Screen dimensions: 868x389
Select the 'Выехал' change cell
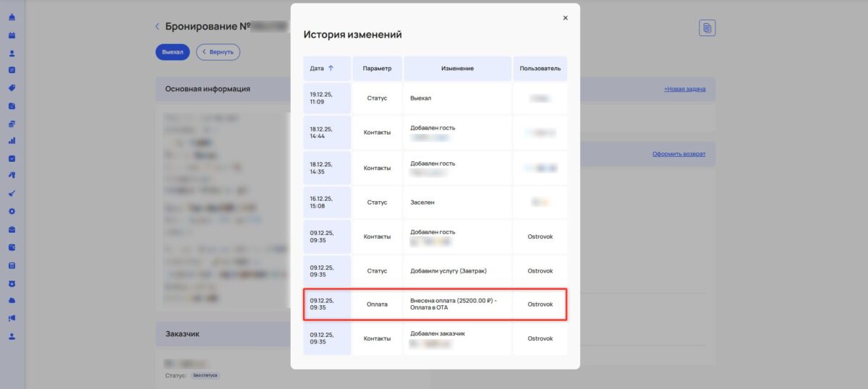pyautogui.click(x=457, y=98)
